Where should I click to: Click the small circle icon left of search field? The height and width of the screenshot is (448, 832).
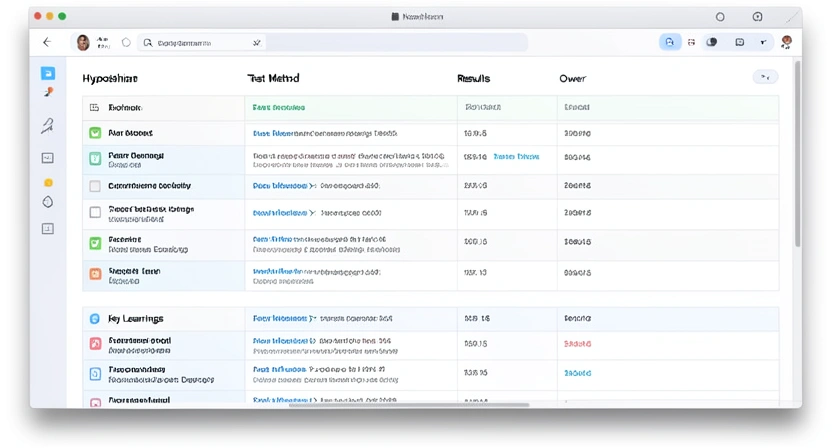[126, 42]
